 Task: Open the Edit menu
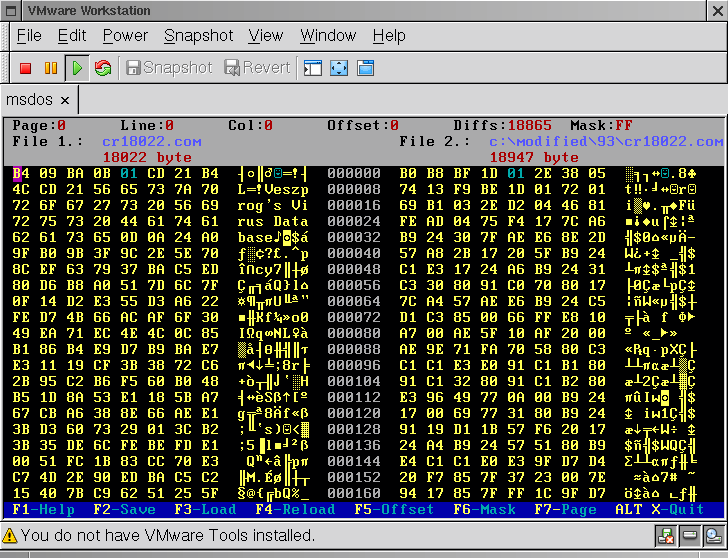[72, 36]
